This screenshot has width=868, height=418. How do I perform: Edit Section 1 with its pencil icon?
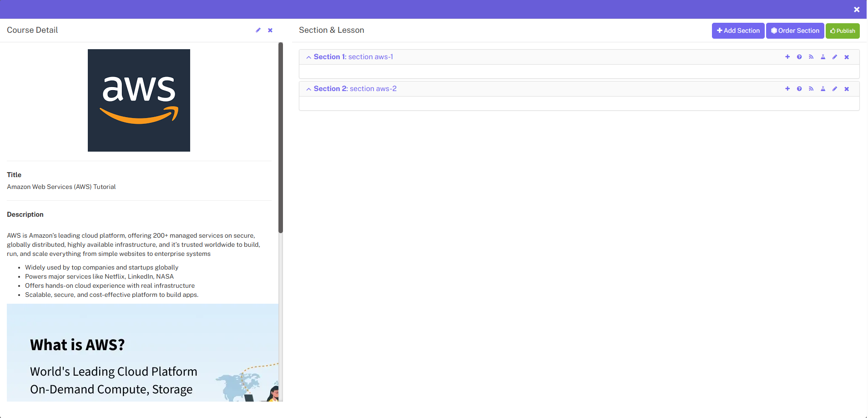pyautogui.click(x=835, y=57)
